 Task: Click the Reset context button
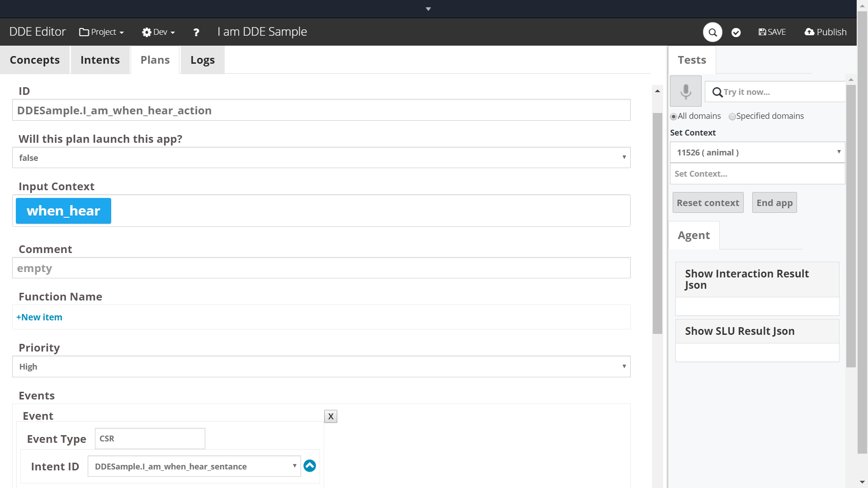[x=708, y=203]
